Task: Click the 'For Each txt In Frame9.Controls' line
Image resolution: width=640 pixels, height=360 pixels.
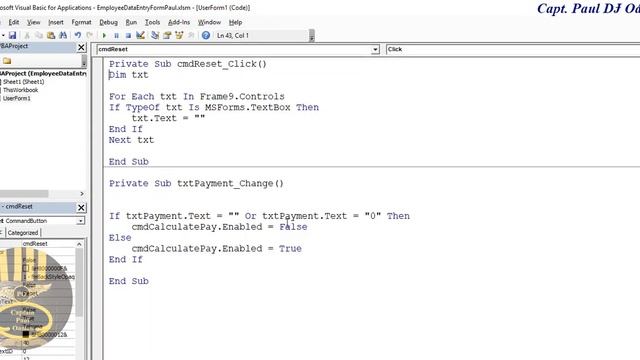Action: (197, 97)
